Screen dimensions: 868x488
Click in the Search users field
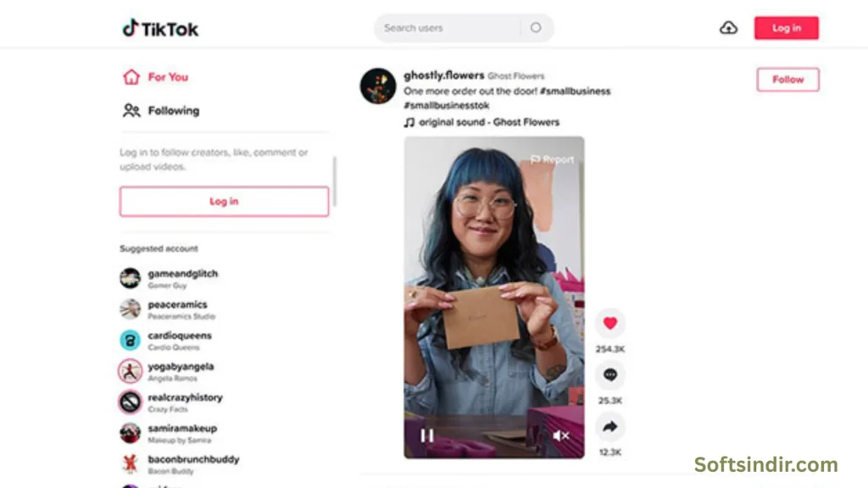pyautogui.click(x=448, y=28)
